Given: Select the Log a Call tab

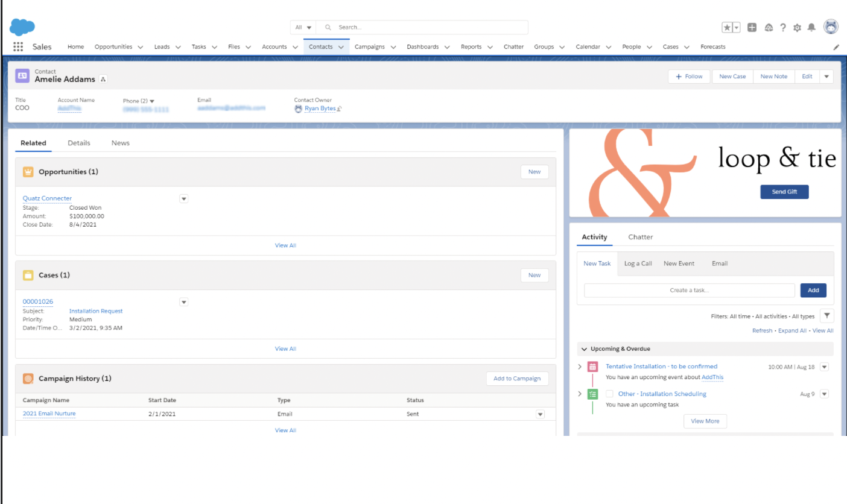Looking at the screenshot, I should (638, 263).
